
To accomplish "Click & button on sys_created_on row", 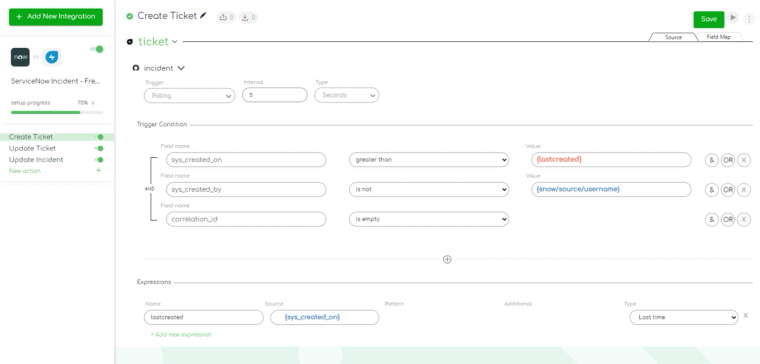I will (712, 160).
